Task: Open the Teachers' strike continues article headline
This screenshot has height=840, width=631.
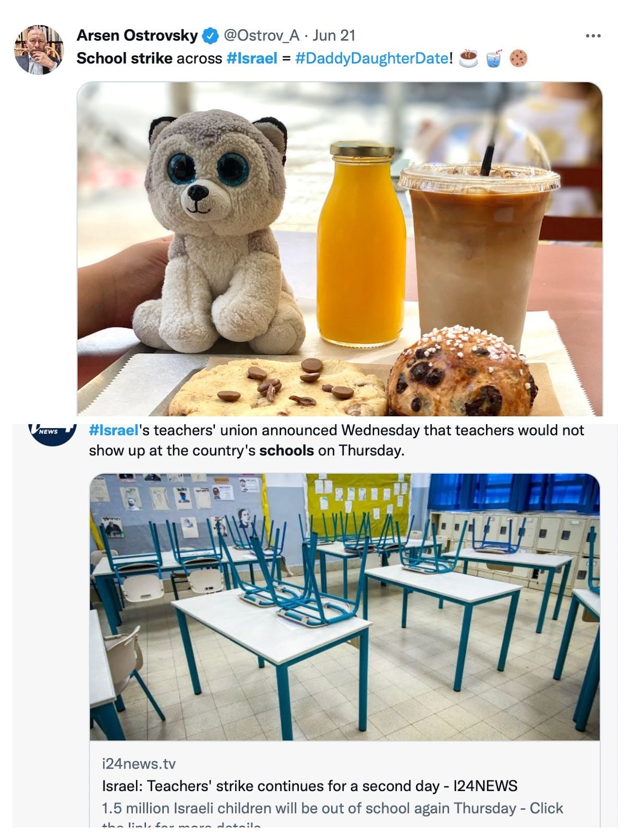Action: click(310, 786)
